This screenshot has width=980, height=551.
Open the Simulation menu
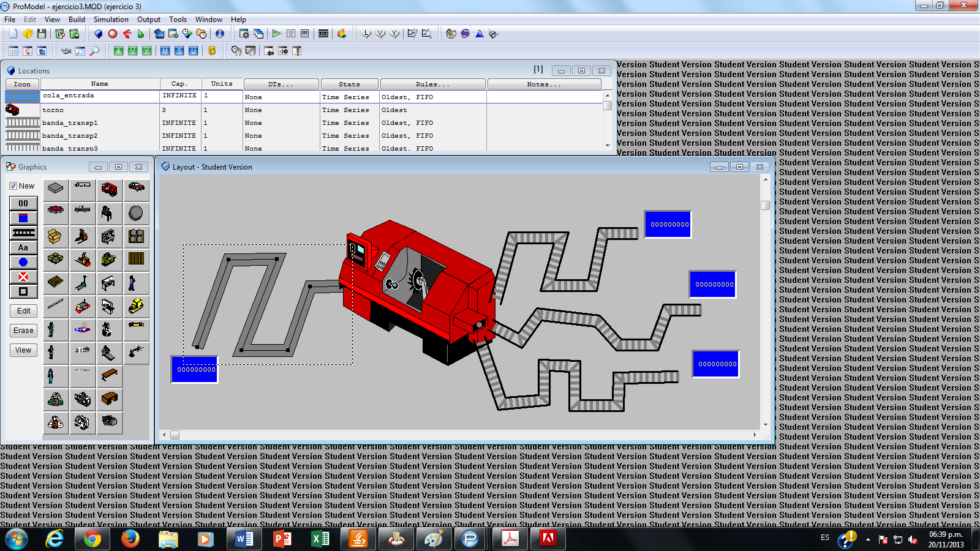point(111,19)
